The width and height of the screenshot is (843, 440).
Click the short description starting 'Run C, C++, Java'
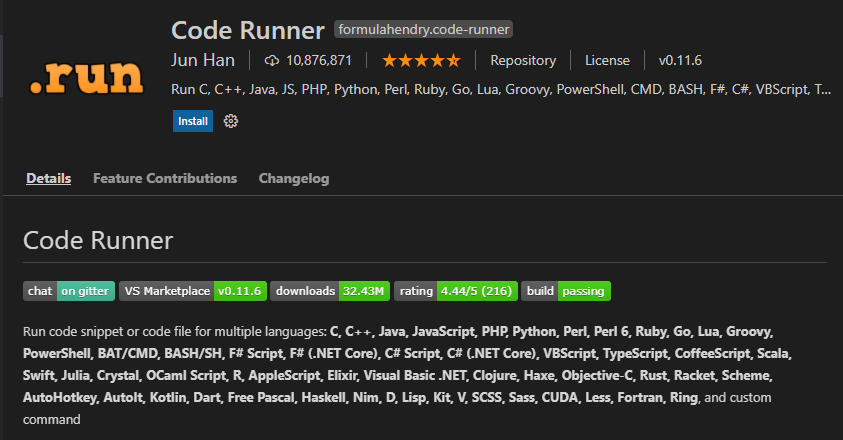coord(501,89)
